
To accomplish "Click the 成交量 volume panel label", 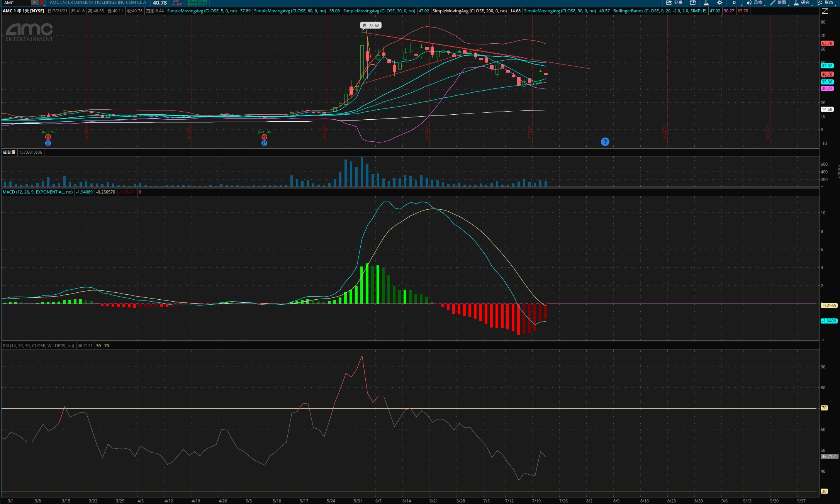I will point(9,152).
